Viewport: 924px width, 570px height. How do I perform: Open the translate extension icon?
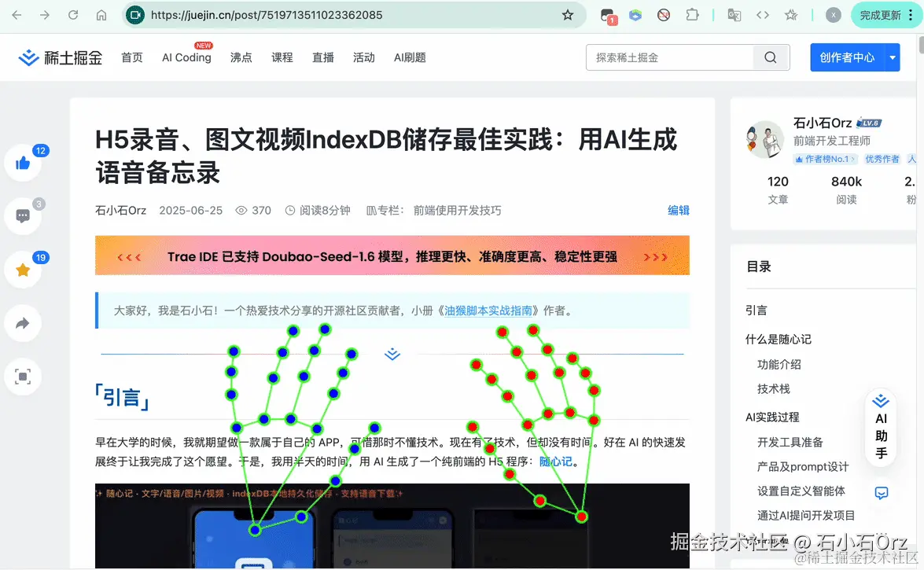(x=734, y=15)
